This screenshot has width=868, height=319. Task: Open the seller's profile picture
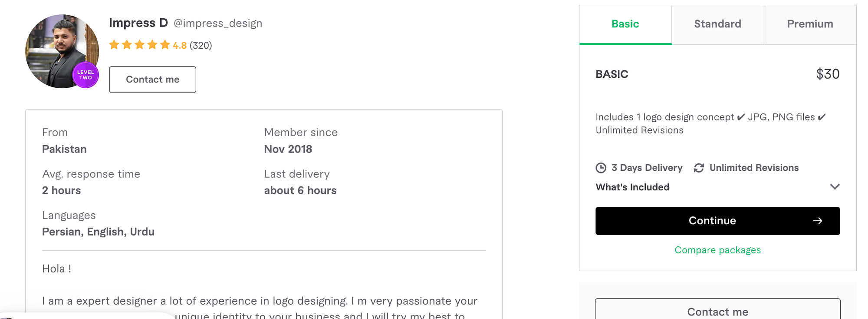pos(62,51)
